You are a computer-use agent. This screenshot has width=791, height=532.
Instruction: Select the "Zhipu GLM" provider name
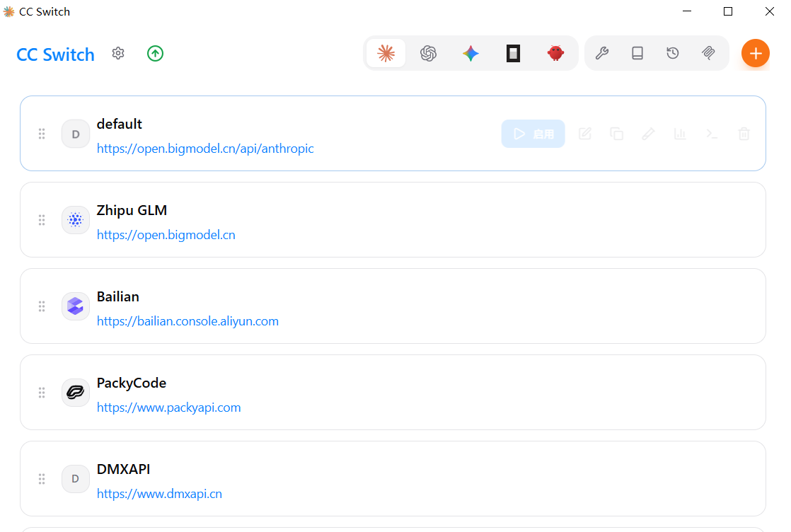pyautogui.click(x=132, y=210)
